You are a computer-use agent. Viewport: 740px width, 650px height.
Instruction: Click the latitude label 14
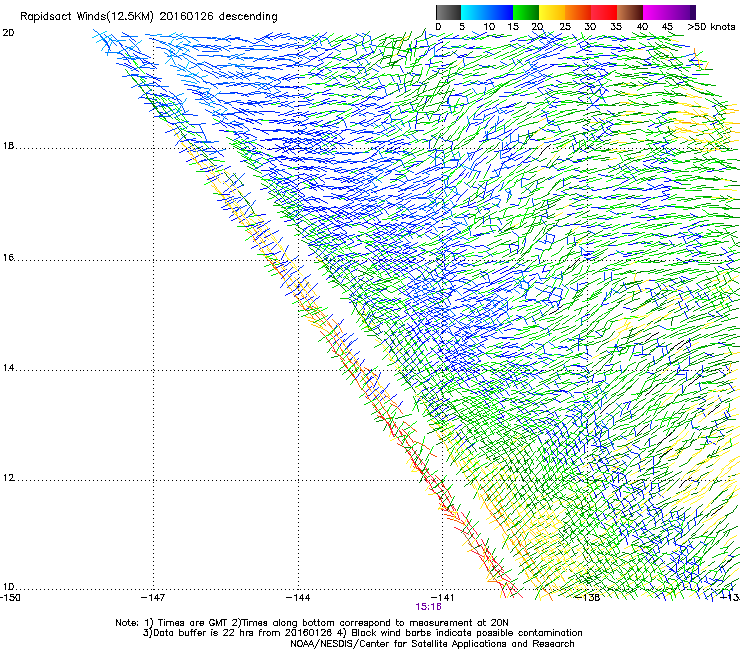pos(8,368)
